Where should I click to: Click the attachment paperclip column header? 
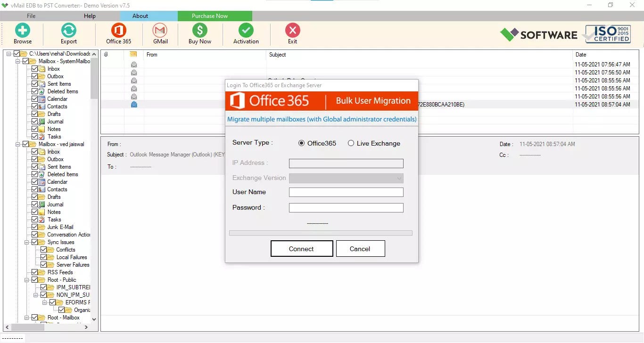click(x=106, y=55)
